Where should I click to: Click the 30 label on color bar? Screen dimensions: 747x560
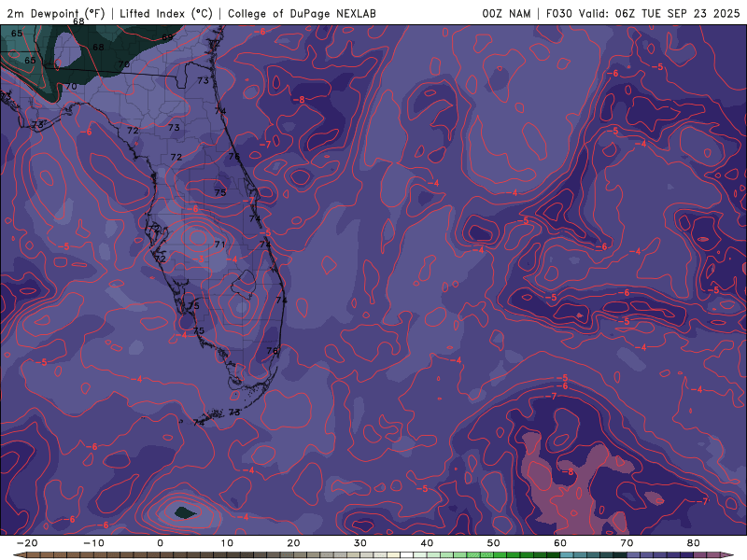coord(360,543)
